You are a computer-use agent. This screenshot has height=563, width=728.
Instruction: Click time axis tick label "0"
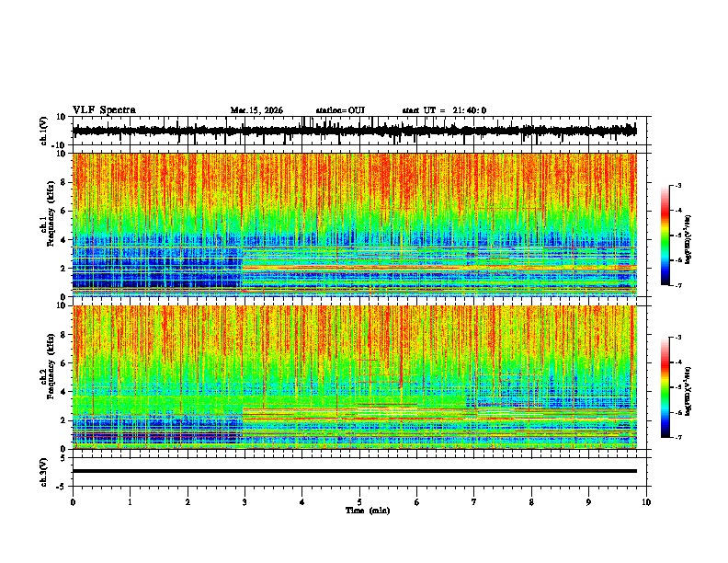(x=73, y=502)
